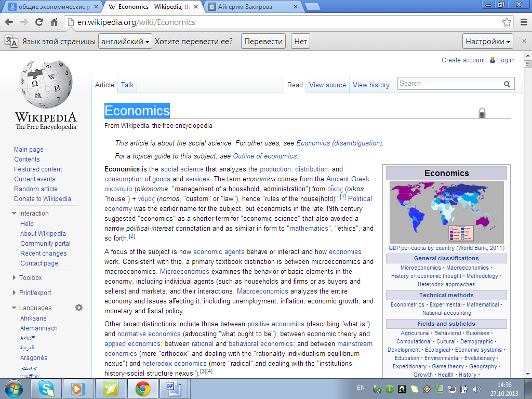Click the browser forward arrow
The width and height of the screenshot is (532, 399).
(x=24, y=22)
